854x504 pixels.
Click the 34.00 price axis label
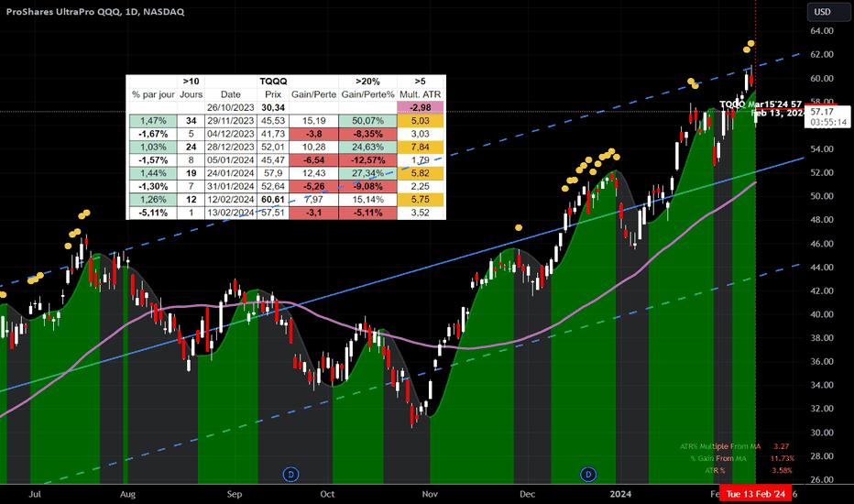(x=822, y=385)
